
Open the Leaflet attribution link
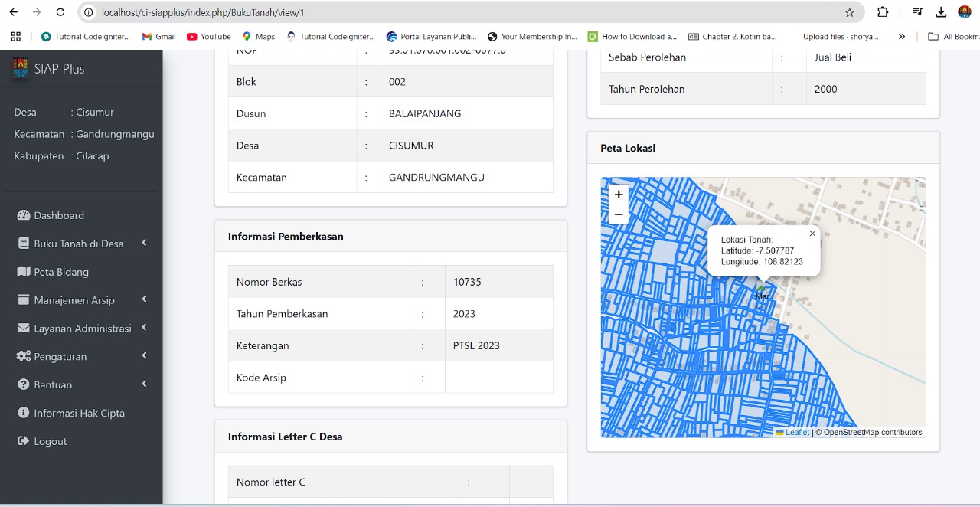[x=797, y=432]
